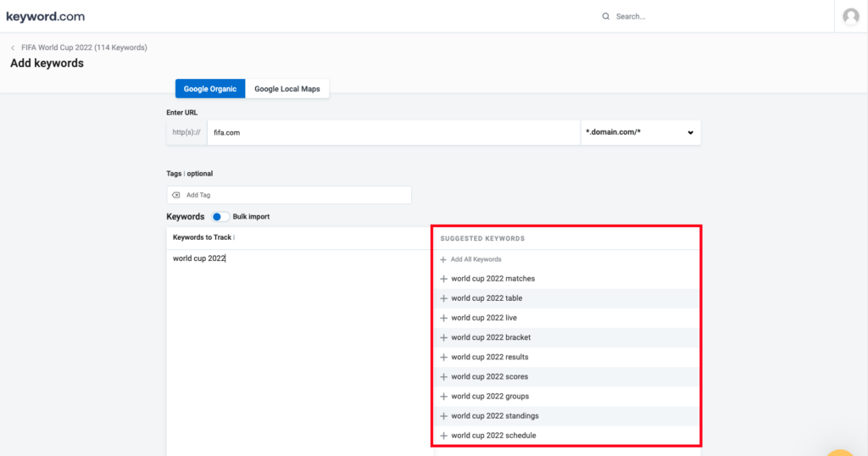Image resolution: width=868 pixels, height=456 pixels.
Task: Click the keyword.com logo
Action: (46, 17)
